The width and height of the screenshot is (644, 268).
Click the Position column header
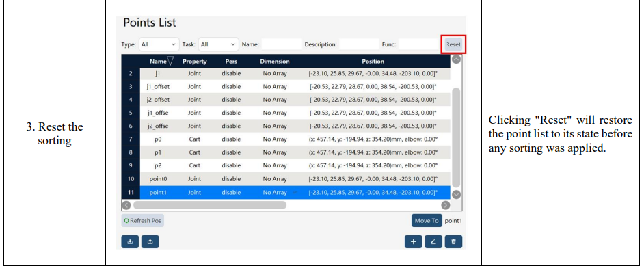(373, 61)
